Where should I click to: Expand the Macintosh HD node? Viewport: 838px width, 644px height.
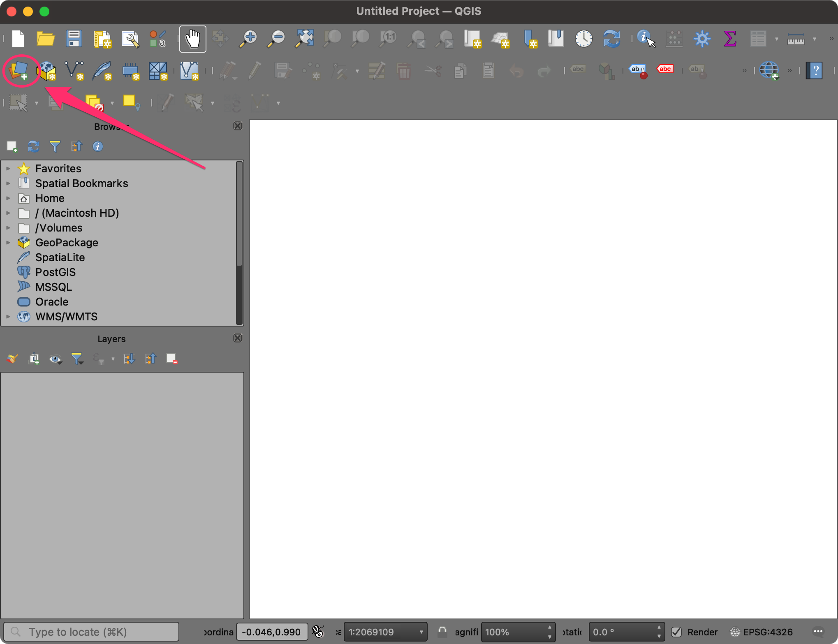[x=8, y=213]
